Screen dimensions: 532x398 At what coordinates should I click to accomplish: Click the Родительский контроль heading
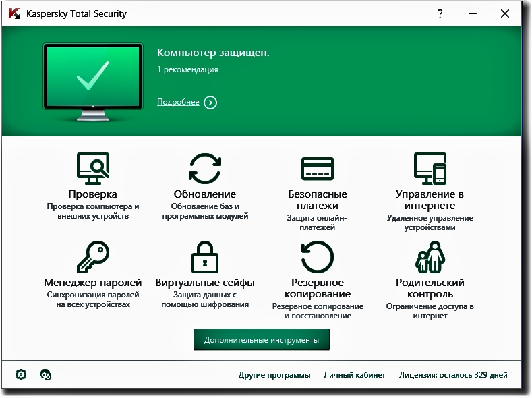430,289
